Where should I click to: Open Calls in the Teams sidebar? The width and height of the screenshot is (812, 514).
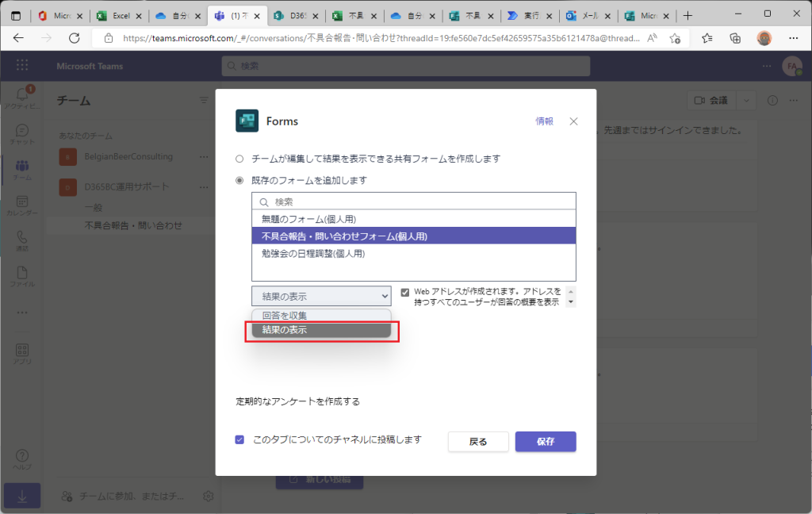pos(21,241)
